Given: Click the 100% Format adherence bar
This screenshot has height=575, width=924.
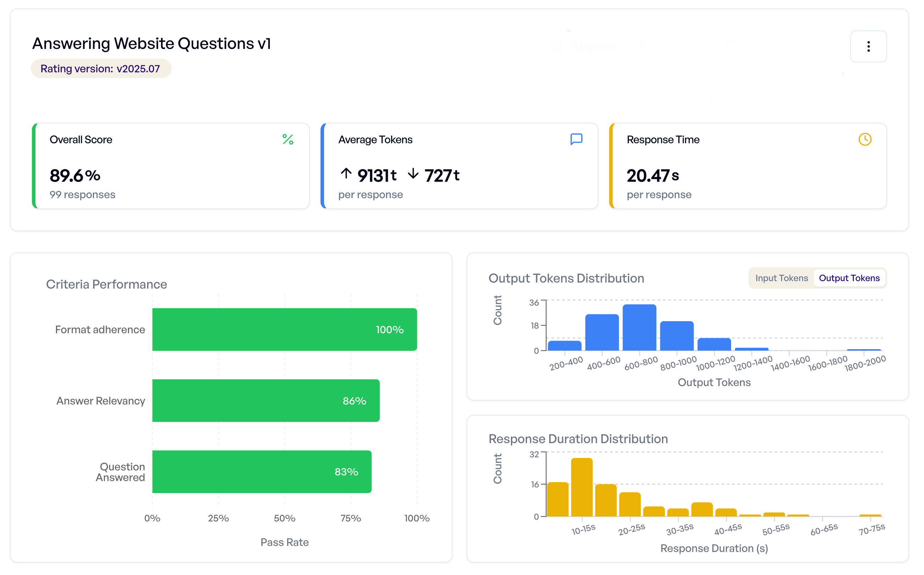Looking at the screenshot, I should 284,329.
